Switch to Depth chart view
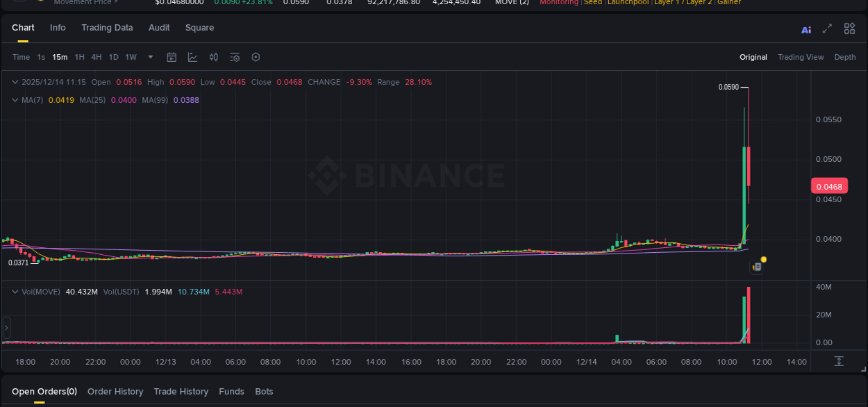 [844, 57]
